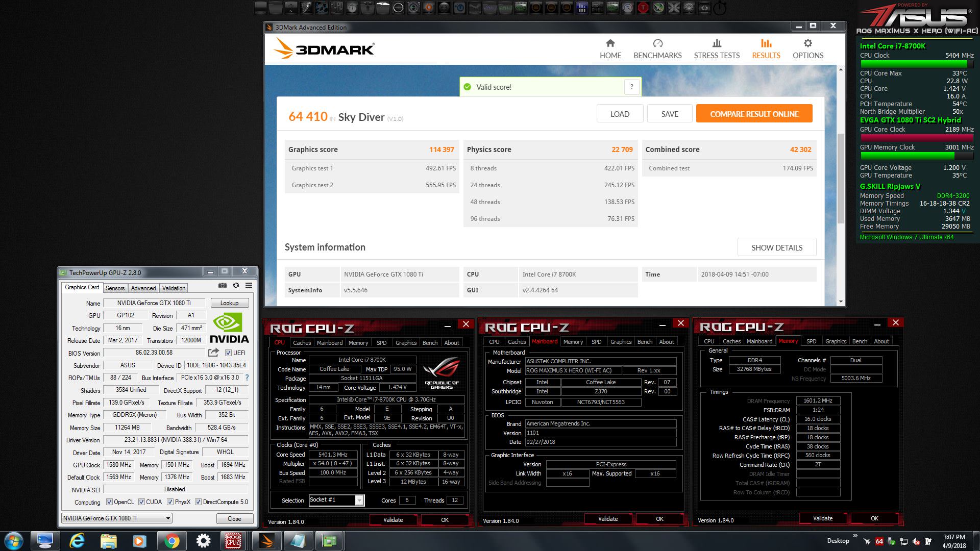
Task: Open Graphics tab in the first CPU-Z window
Action: pos(406,343)
